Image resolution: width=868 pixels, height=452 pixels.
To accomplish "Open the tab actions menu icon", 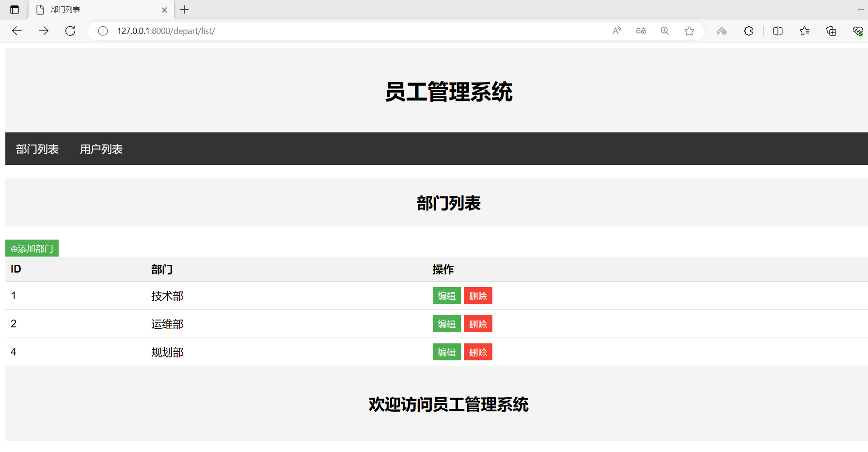I will coord(15,10).
